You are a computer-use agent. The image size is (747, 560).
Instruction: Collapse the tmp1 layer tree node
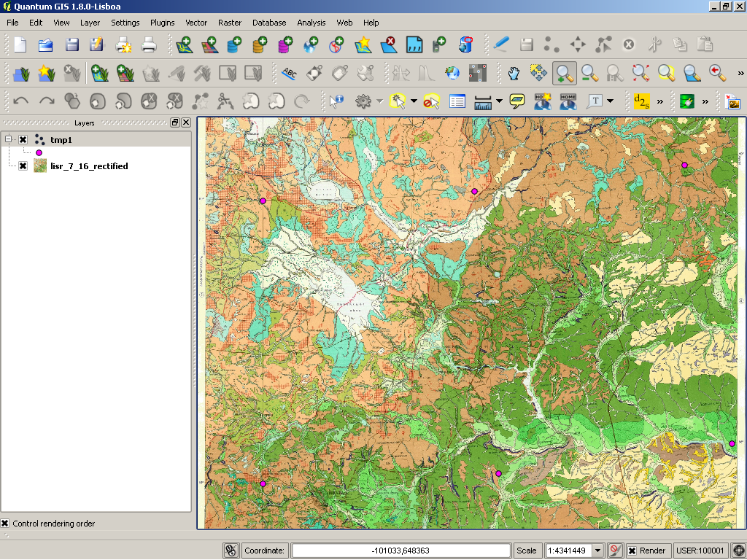click(9, 139)
